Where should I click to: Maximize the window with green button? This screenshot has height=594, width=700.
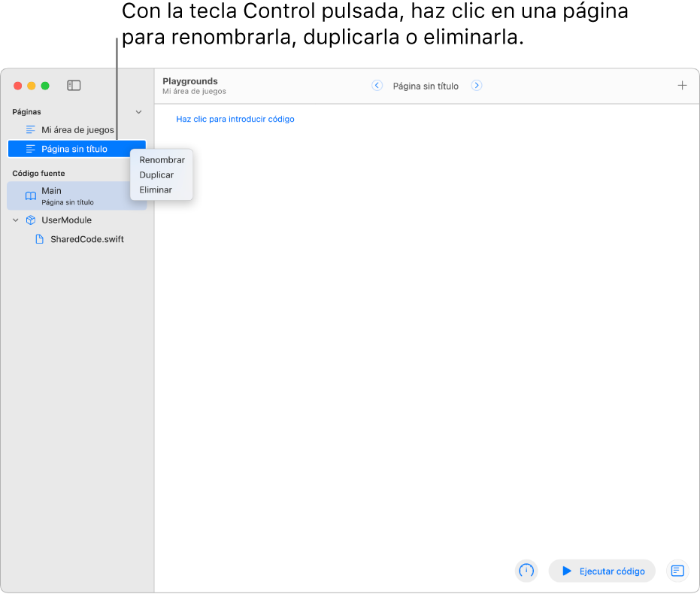[45, 86]
